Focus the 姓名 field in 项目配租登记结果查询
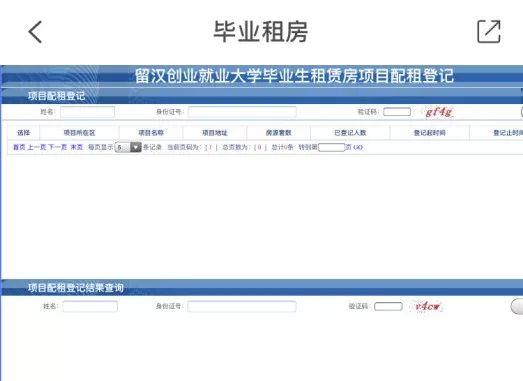The image size is (523, 381). [90, 306]
